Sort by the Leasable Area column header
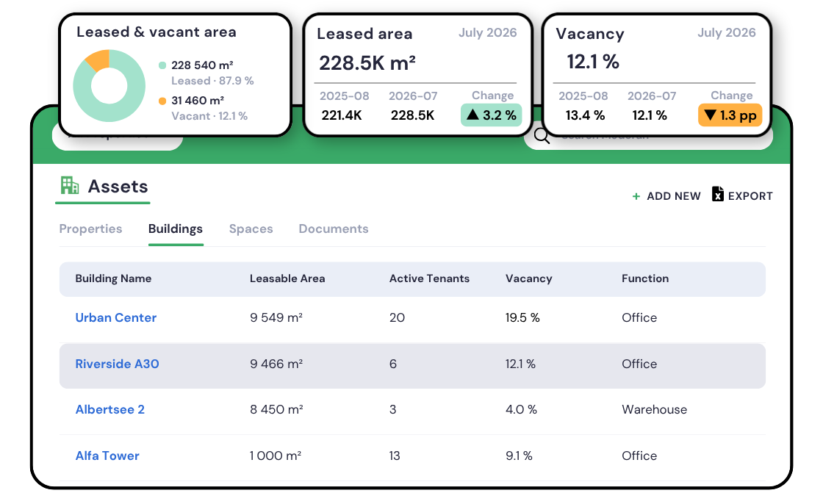The image size is (823, 504). pos(287,278)
